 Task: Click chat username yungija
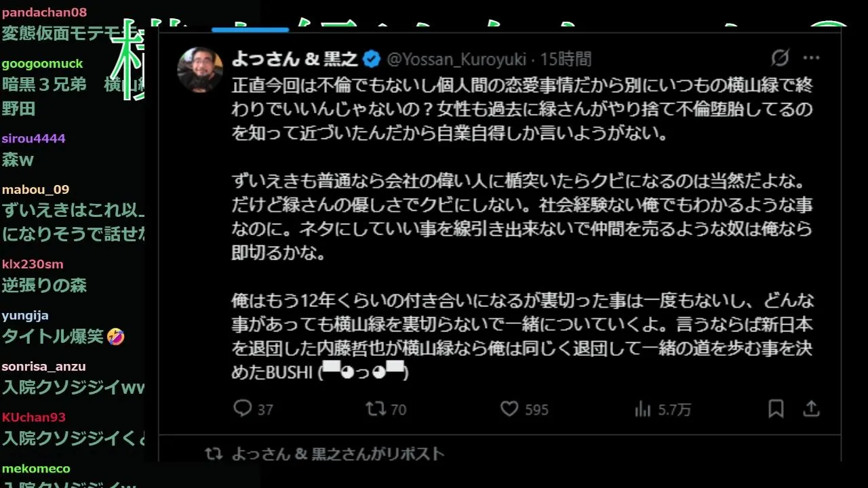click(x=24, y=315)
